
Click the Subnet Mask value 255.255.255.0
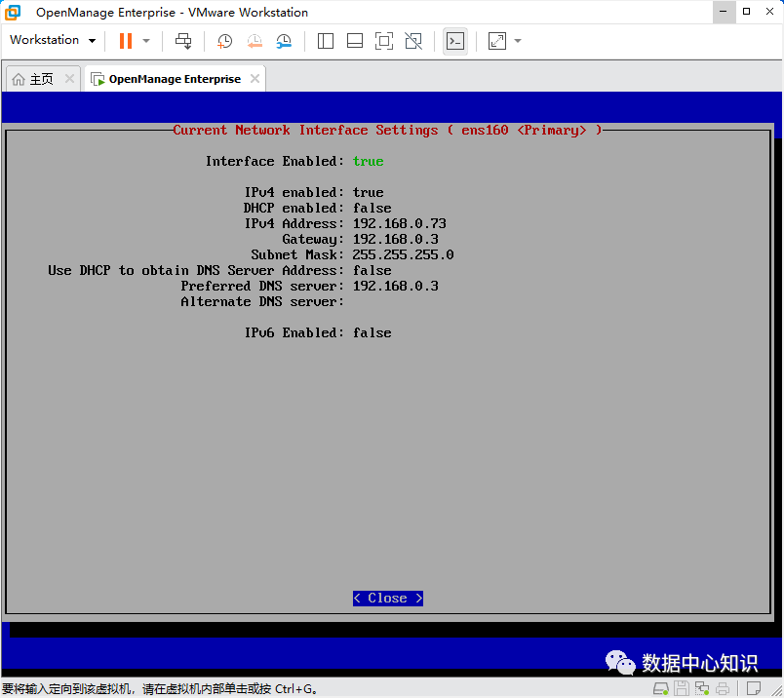403,254
